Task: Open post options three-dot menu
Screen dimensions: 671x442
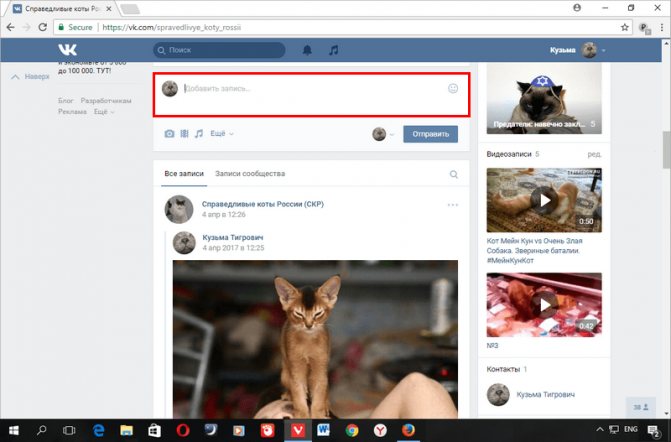Action: 452,204
